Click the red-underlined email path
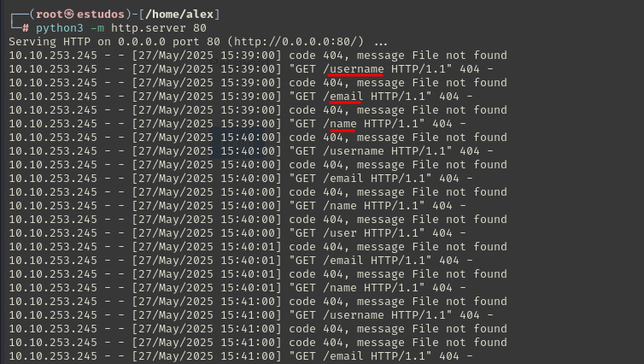This screenshot has height=364, width=644. click(346, 97)
